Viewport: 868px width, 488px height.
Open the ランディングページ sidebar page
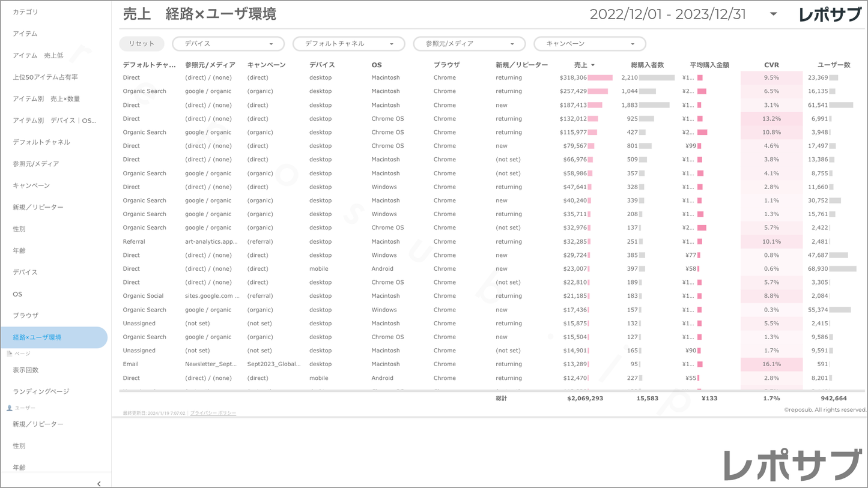point(41,391)
